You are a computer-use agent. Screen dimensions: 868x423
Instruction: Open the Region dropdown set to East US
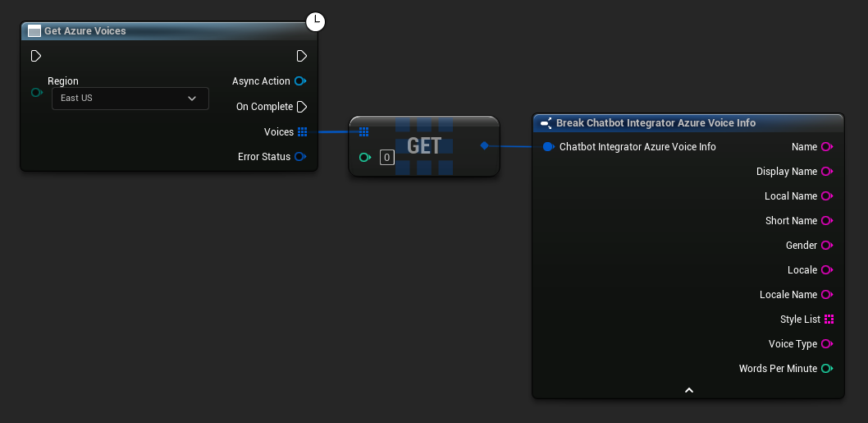point(130,99)
